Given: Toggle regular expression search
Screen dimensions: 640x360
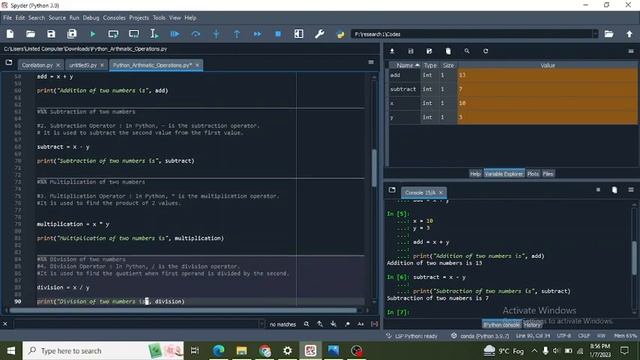Looking at the screenshot, I should tap(347, 324).
